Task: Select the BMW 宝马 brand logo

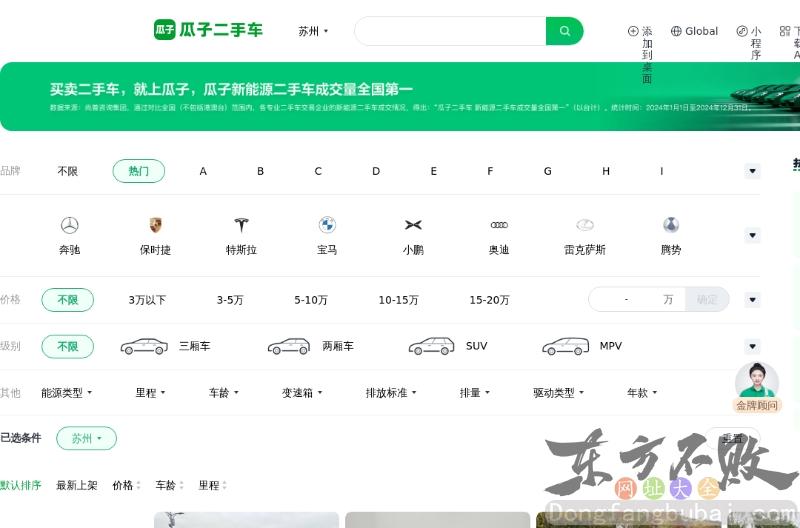Action: coord(327,225)
